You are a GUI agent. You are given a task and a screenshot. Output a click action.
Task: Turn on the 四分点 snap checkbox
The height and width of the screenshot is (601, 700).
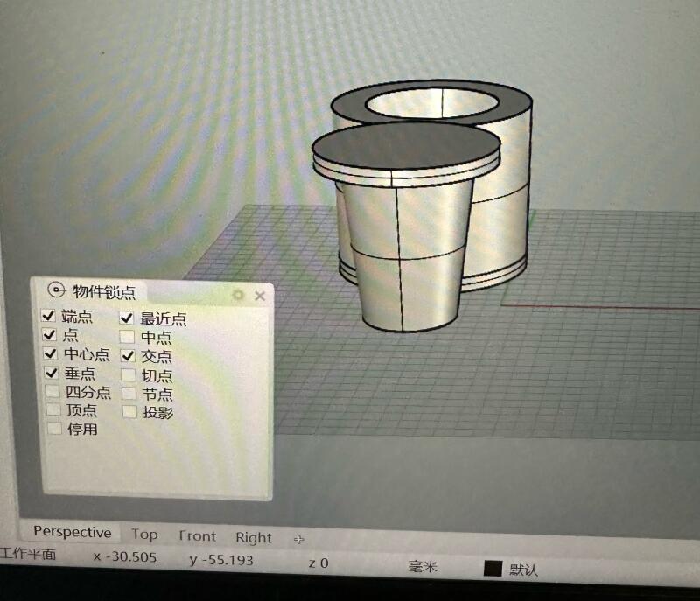point(54,392)
